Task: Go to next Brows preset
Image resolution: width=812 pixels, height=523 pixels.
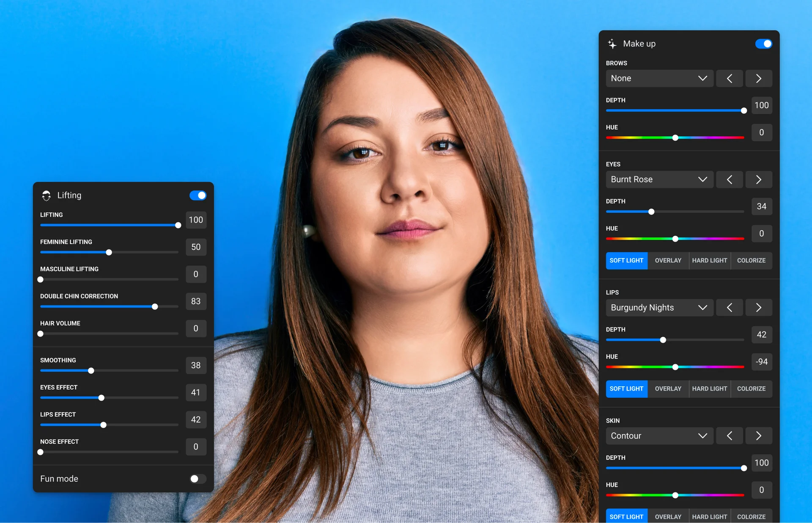Action: click(x=759, y=78)
